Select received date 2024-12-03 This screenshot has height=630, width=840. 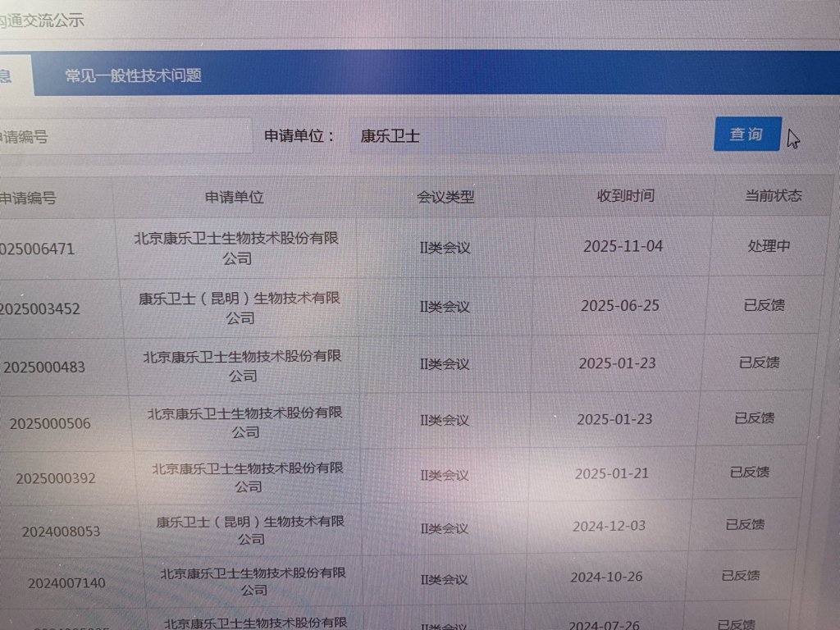point(609,526)
